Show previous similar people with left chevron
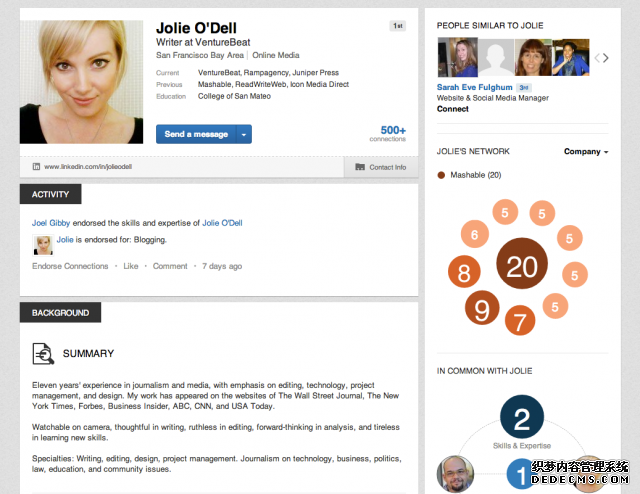Screen dimensions: 640x494 tap(597, 58)
